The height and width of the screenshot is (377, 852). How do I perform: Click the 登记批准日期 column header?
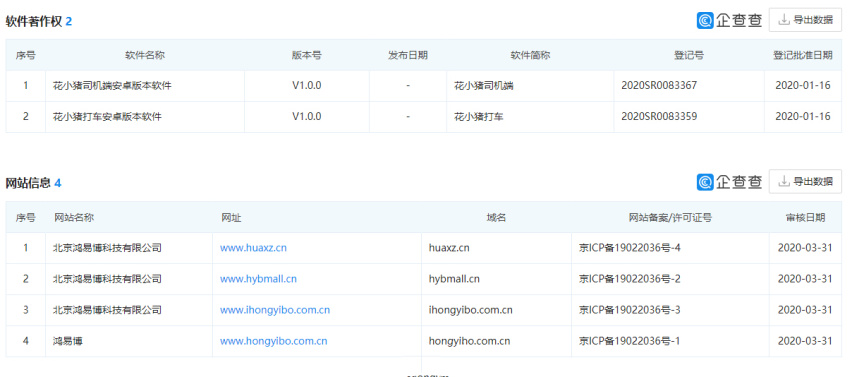[803, 55]
